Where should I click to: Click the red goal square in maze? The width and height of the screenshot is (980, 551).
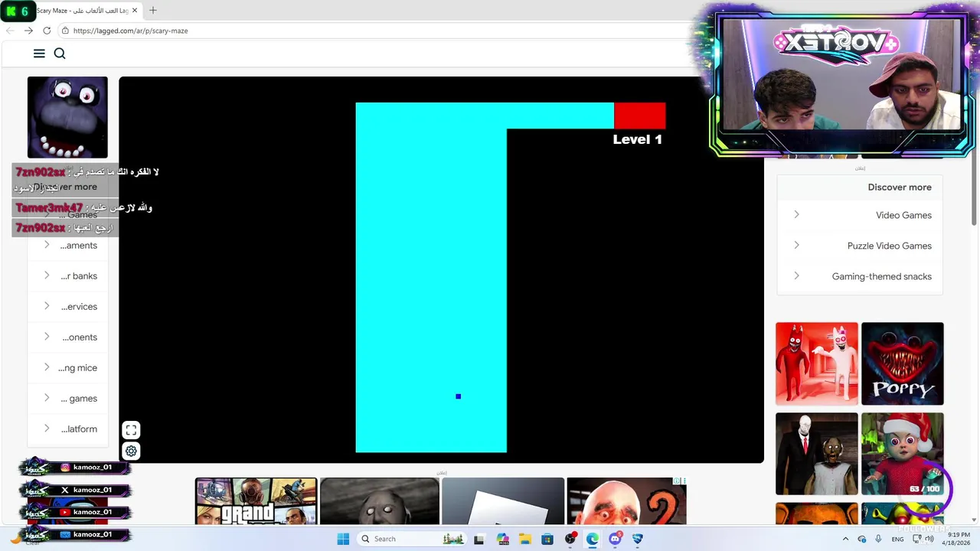[639, 116]
